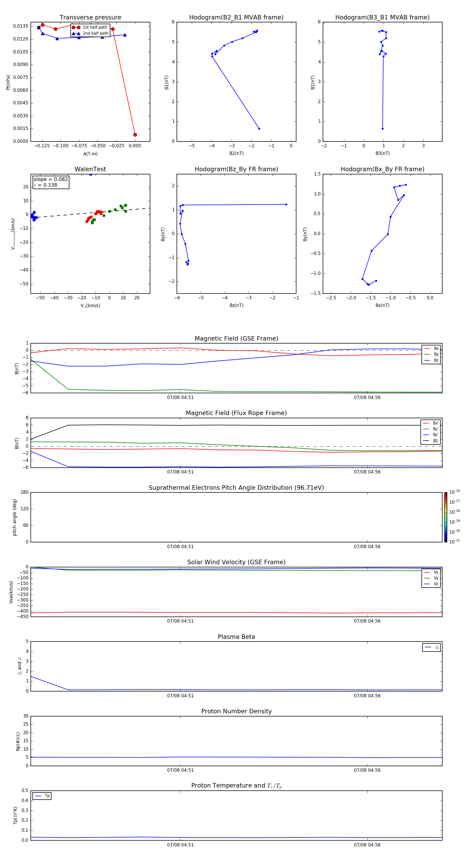Click the "Bx(nT)" x-axis label
The height and width of the screenshot is (868, 473).
coord(382,305)
